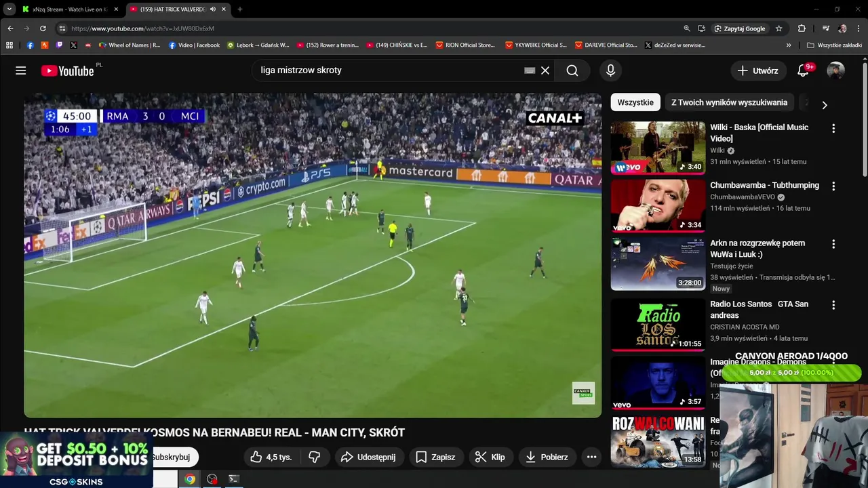
Task: Go back with the browser back arrow
Action: (10, 28)
